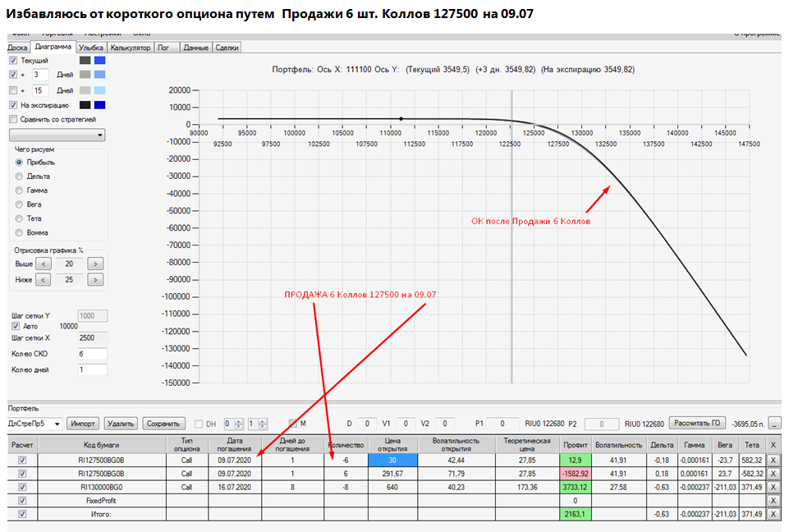The height and width of the screenshot is (532, 798).
Task: Click the +15 days value field
Action: click(x=39, y=90)
